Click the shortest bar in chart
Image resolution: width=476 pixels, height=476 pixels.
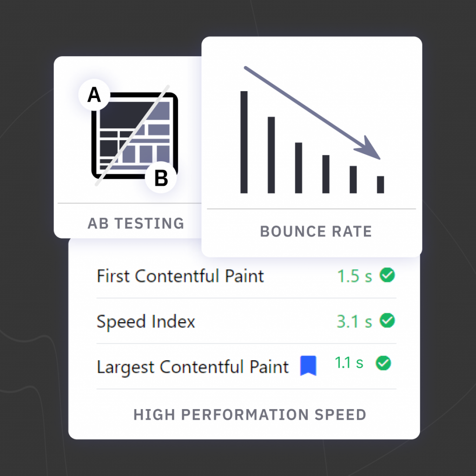(380, 185)
